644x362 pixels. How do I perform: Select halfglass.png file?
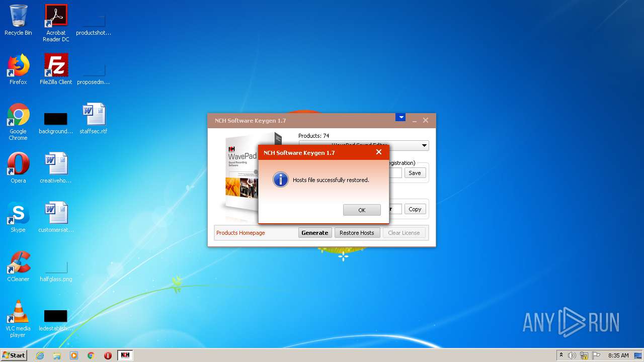(56, 271)
